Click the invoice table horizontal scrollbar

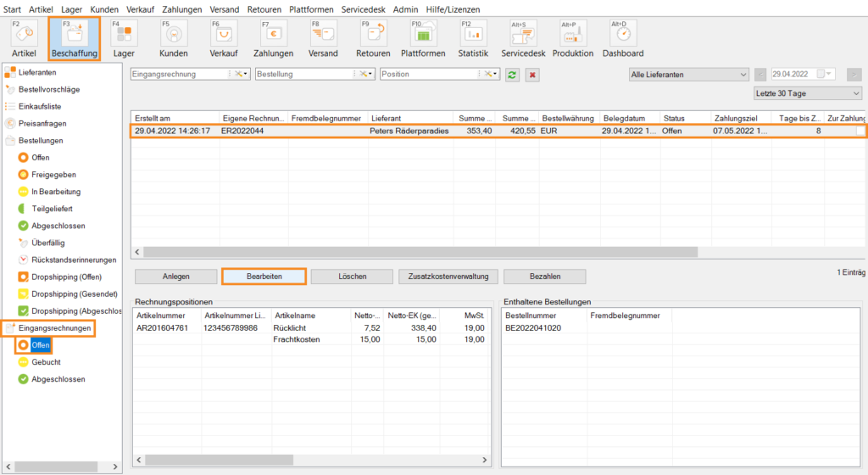pyautogui.click(x=420, y=252)
